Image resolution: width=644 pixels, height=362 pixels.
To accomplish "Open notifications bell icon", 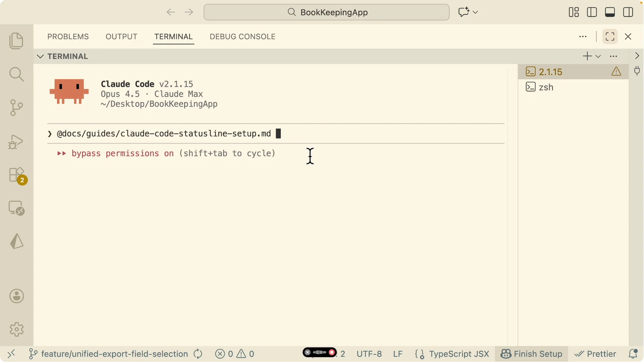I will [633, 354].
